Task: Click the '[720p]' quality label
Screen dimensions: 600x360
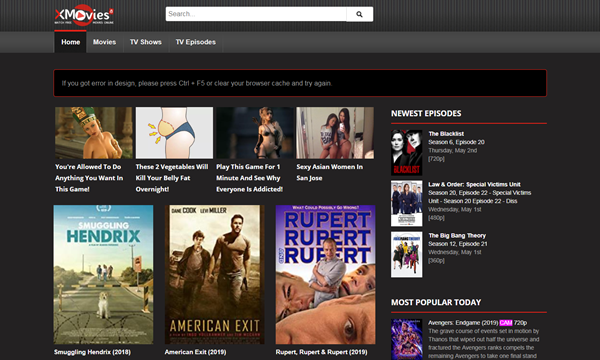Action: (x=436, y=159)
